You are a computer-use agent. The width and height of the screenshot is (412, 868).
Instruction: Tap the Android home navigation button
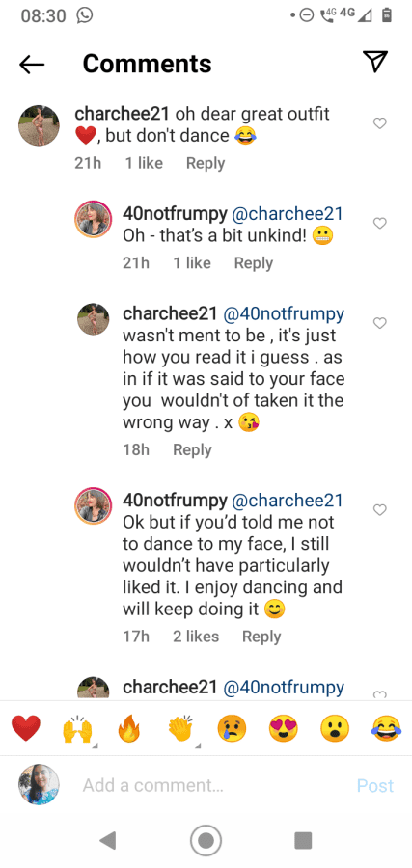[206, 840]
